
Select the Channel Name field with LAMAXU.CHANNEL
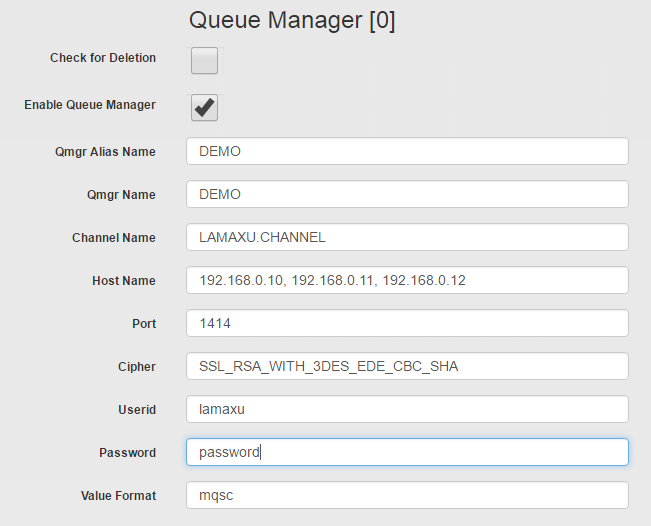pyautogui.click(x=407, y=237)
